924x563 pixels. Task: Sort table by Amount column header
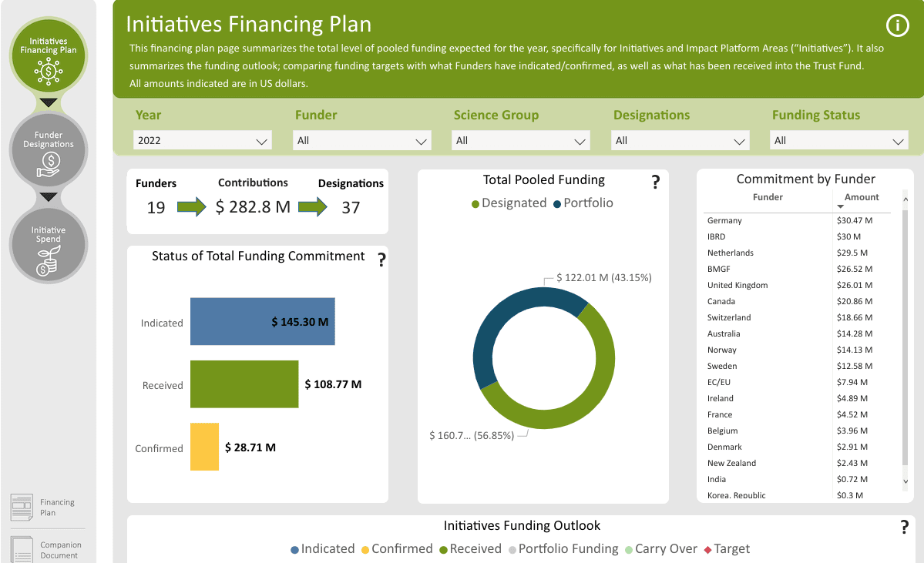click(861, 197)
